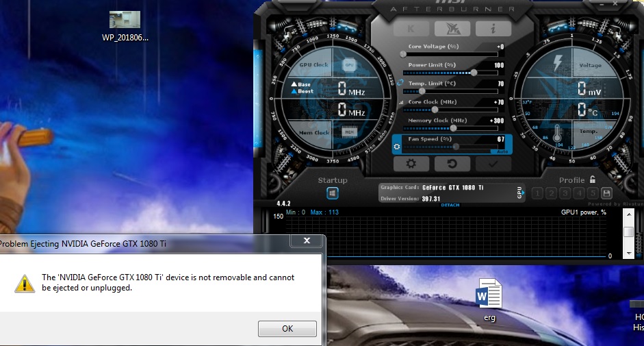Click the driver version 397.31 text
644x346 pixels.
[x=431, y=199]
